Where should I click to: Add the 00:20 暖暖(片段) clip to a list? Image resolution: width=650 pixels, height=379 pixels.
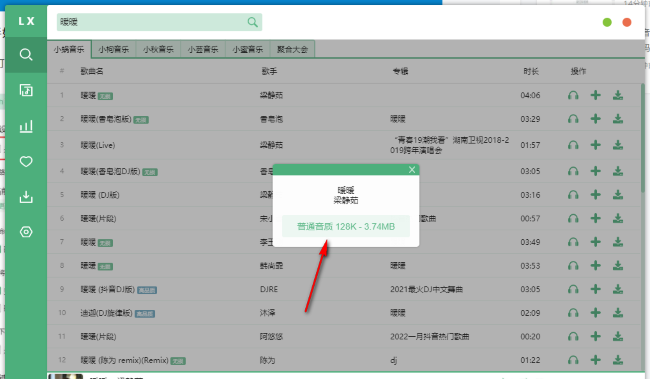tap(595, 336)
